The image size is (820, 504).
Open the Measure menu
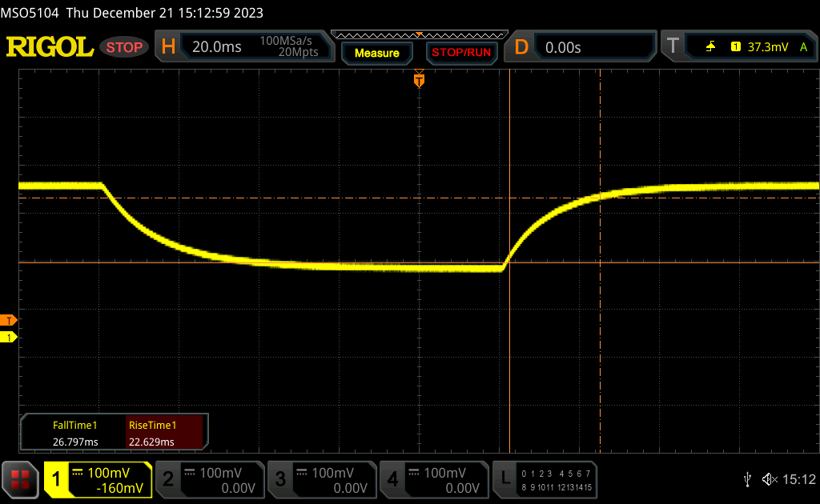pos(377,54)
